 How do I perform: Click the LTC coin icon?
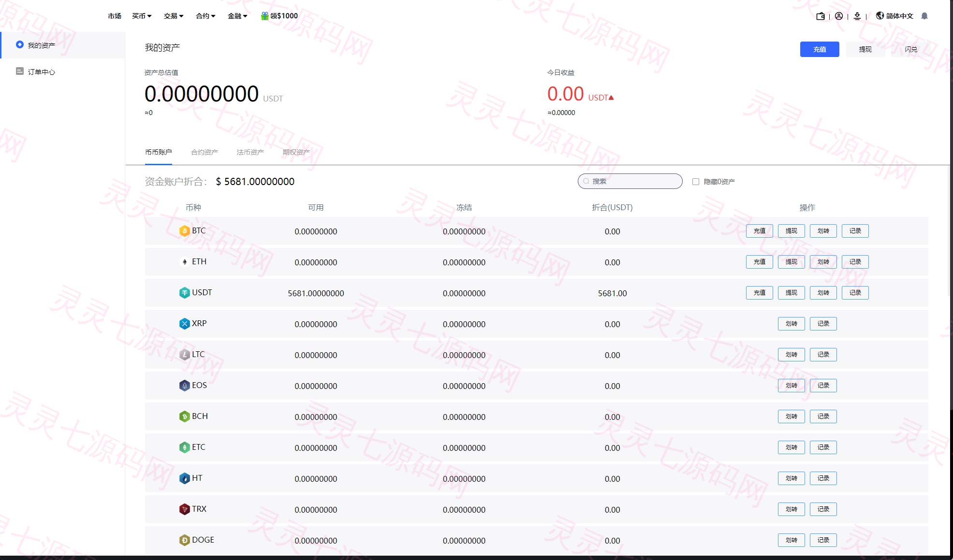184,355
